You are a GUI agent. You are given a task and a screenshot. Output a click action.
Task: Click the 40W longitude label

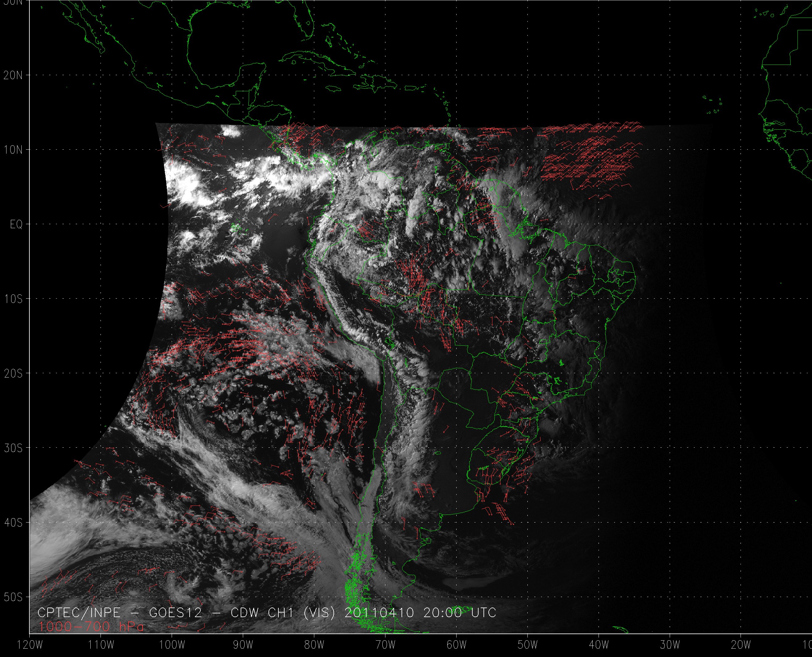(599, 645)
